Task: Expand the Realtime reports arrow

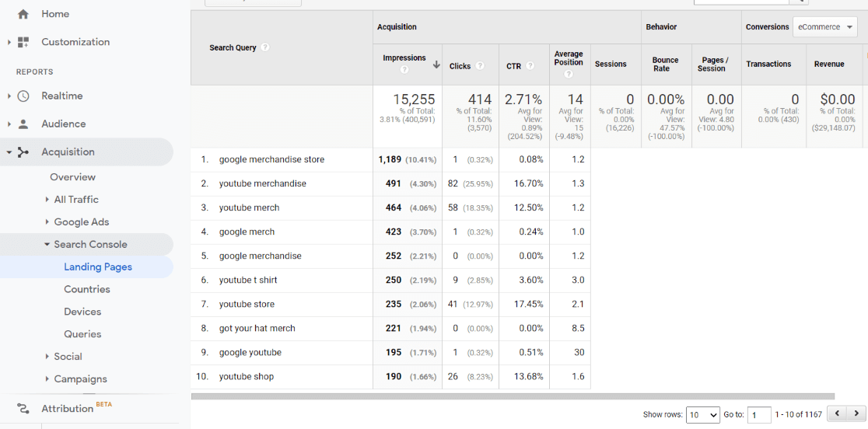Action: pos(9,96)
